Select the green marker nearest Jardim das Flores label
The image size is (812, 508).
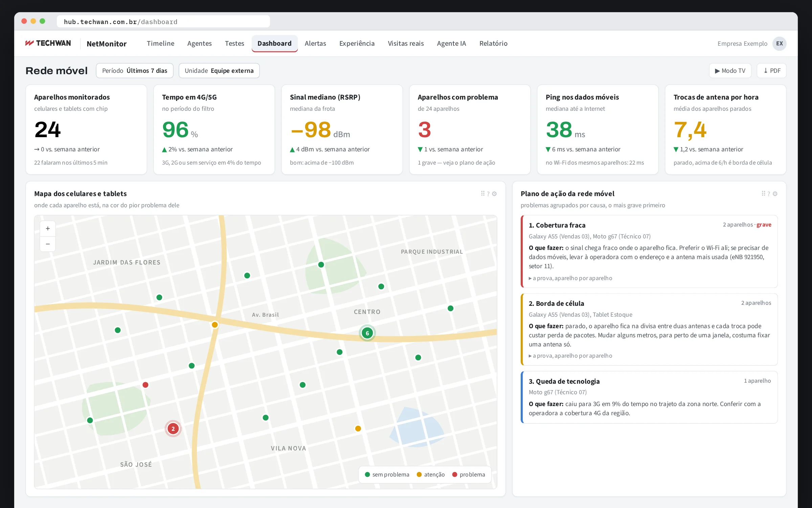tap(159, 297)
